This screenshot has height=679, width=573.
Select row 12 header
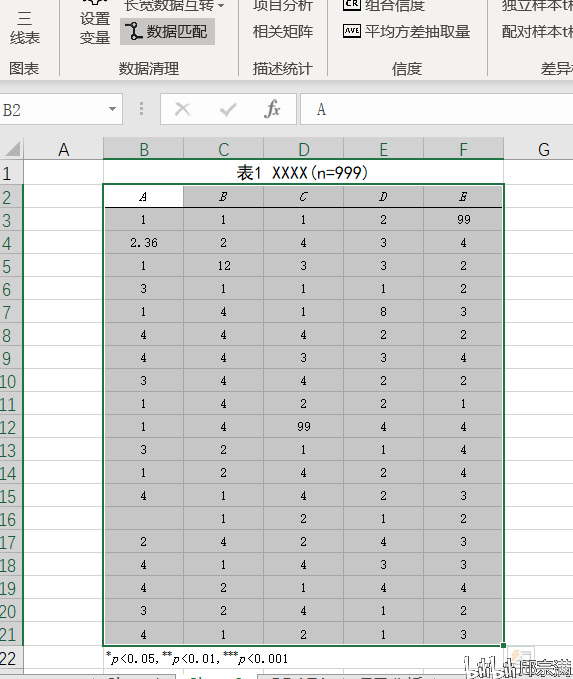[11, 427]
